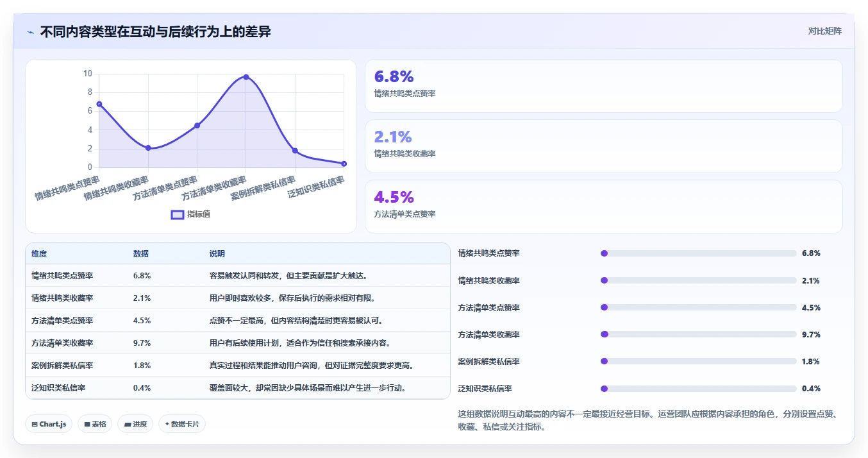Click the 6.8% stat card value
Image resolution: width=868 pixels, height=458 pixels.
[394, 76]
